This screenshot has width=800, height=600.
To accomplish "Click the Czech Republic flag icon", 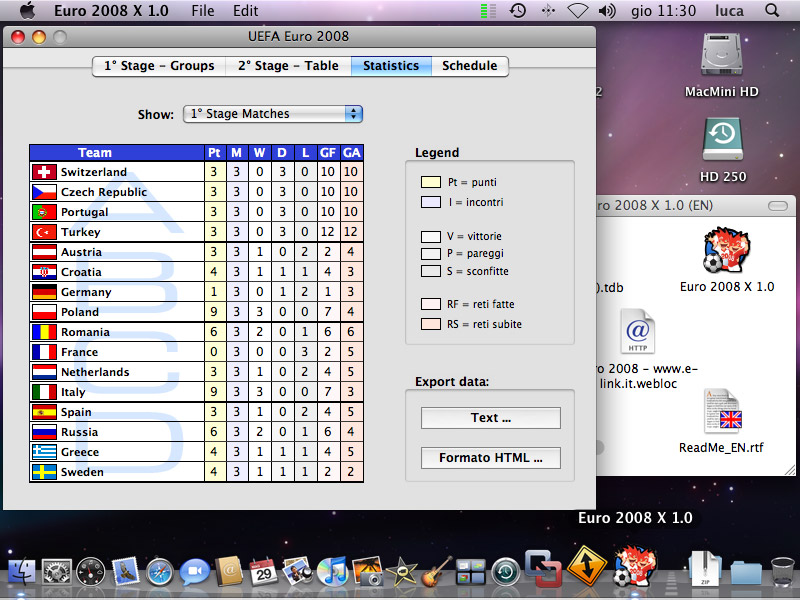I will click(44, 192).
